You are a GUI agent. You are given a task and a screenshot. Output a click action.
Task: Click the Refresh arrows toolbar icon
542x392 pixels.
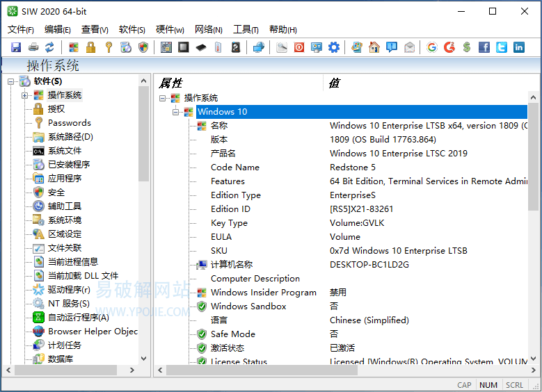click(49, 47)
